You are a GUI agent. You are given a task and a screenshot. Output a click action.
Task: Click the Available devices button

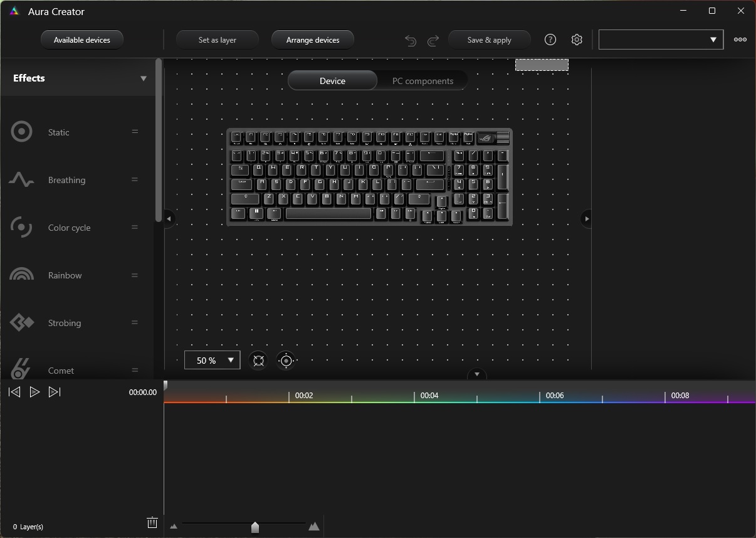coord(82,40)
